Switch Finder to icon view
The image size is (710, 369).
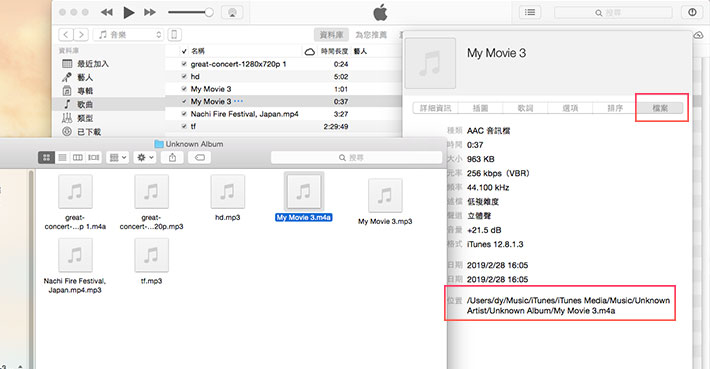point(46,158)
